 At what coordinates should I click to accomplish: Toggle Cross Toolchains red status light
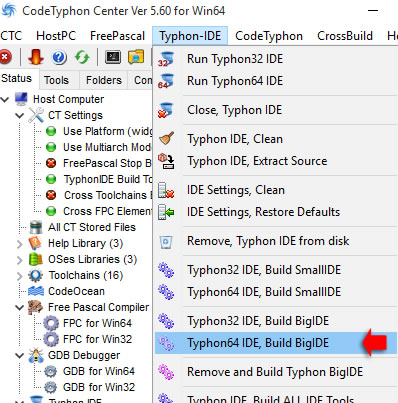pos(51,195)
